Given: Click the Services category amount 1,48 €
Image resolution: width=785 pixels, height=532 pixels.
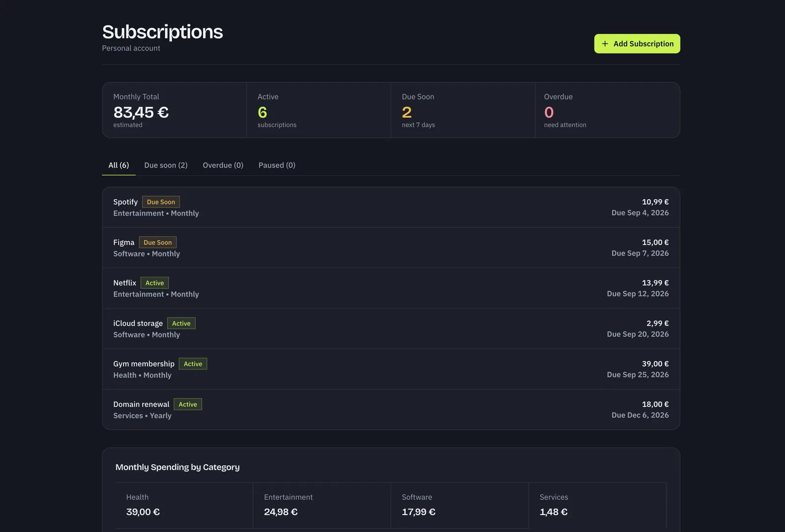Looking at the screenshot, I should pyautogui.click(x=553, y=512).
